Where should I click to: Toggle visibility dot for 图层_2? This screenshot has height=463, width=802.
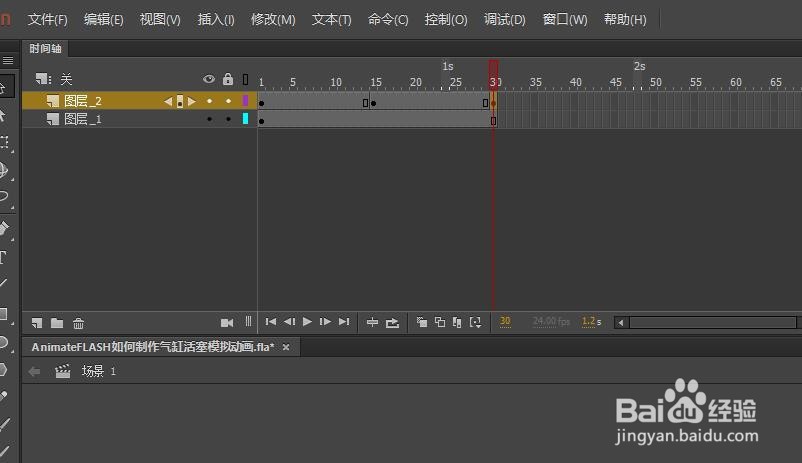point(209,101)
